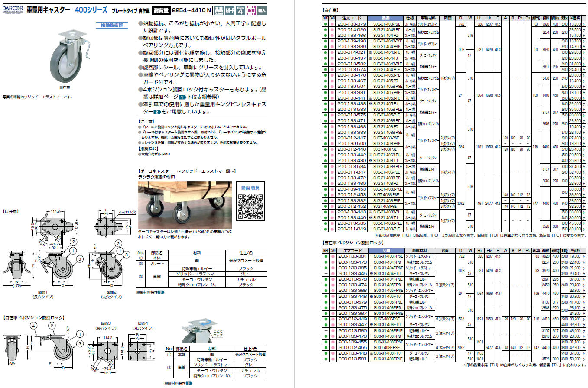Click the 【注 意】 heading
This screenshot has width=588, height=388.
point(146,121)
